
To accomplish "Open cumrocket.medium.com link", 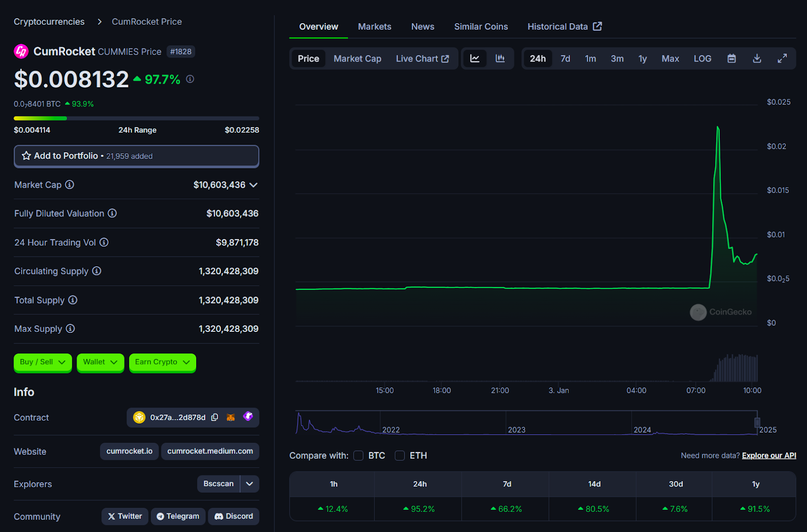I will (210, 451).
